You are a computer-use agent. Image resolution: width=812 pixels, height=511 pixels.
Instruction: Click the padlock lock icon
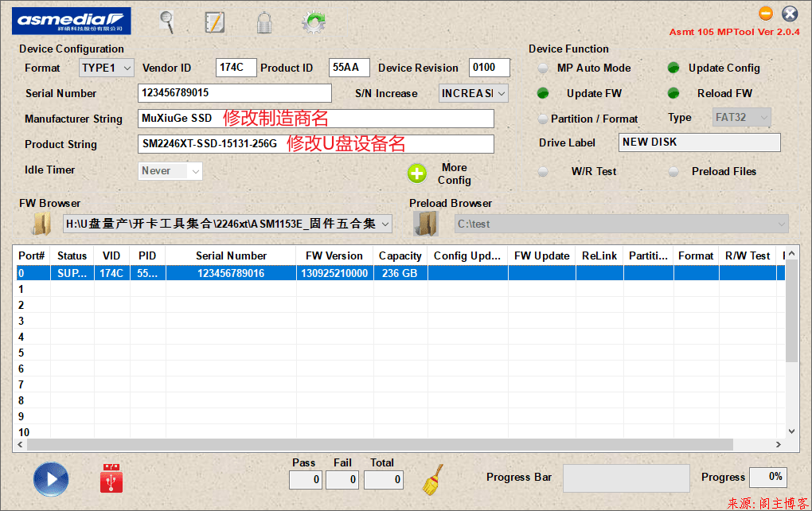264,22
